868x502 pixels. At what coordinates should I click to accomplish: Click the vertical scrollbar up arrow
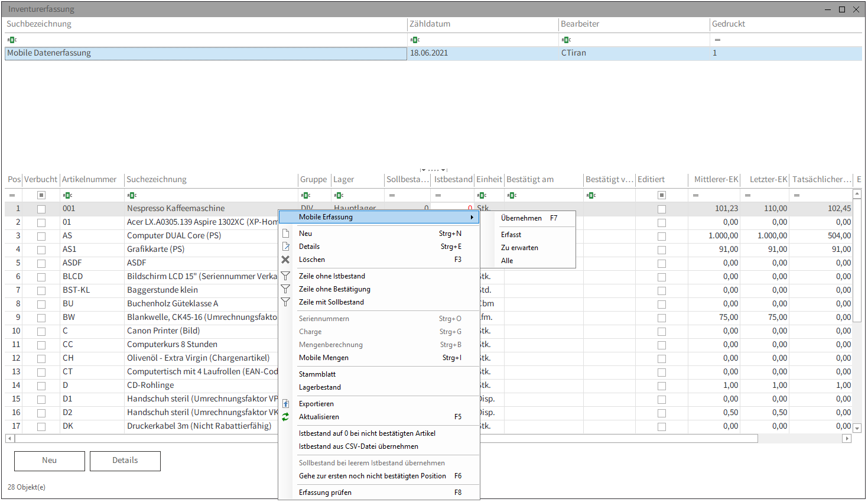(x=857, y=194)
